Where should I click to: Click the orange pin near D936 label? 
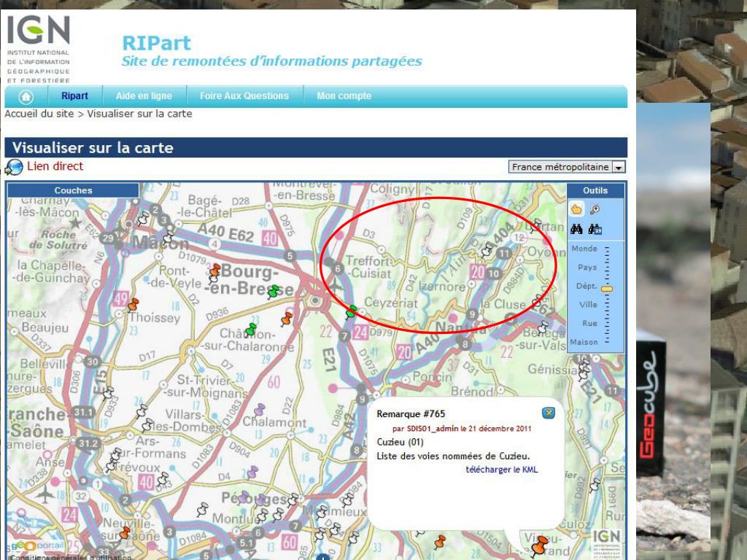pos(286,319)
